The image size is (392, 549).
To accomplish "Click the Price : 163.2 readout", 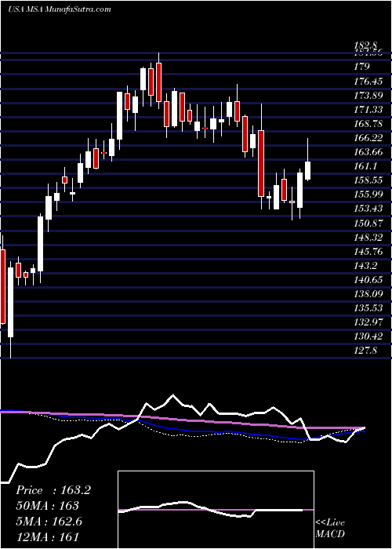I will pos(53,490).
